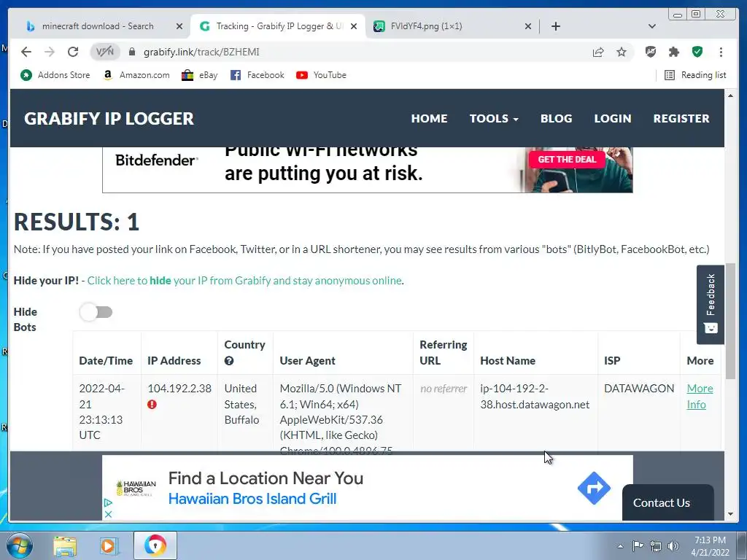747x560 pixels.
Task: Click the Date/Time column header
Action: [x=106, y=361]
